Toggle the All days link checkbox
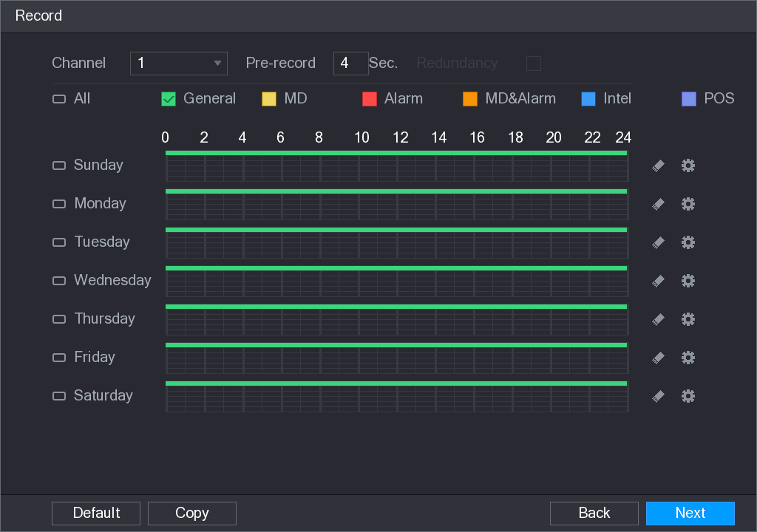The image size is (757, 532). coord(59,99)
